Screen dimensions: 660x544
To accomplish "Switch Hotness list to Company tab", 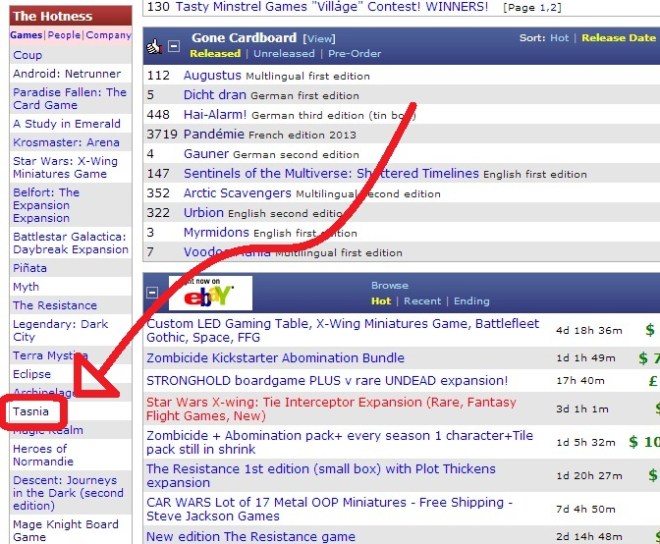I will (108, 35).
